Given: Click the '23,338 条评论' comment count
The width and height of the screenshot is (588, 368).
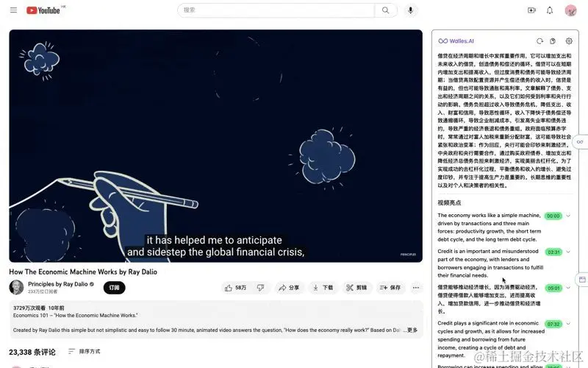Looking at the screenshot, I should pos(32,353).
